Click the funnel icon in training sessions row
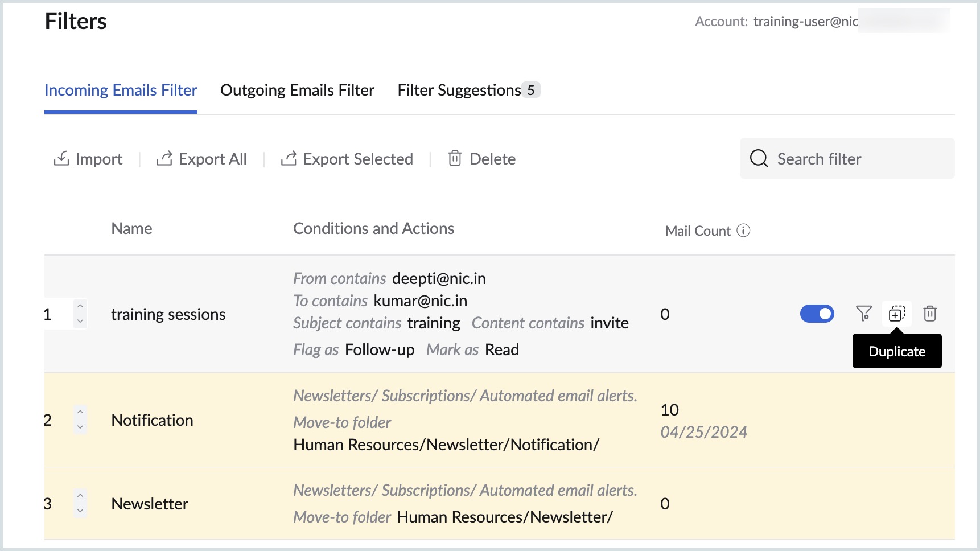This screenshot has width=980, height=551. coord(863,314)
